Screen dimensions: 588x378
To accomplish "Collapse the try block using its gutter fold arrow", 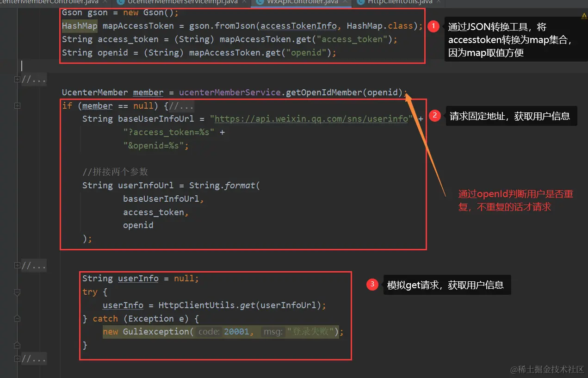I will 17,292.
